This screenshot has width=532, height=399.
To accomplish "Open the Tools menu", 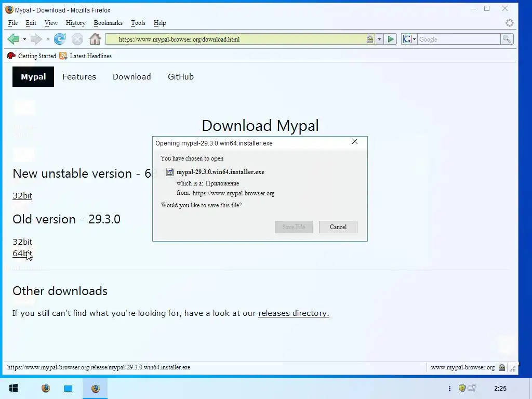I will pyautogui.click(x=138, y=23).
